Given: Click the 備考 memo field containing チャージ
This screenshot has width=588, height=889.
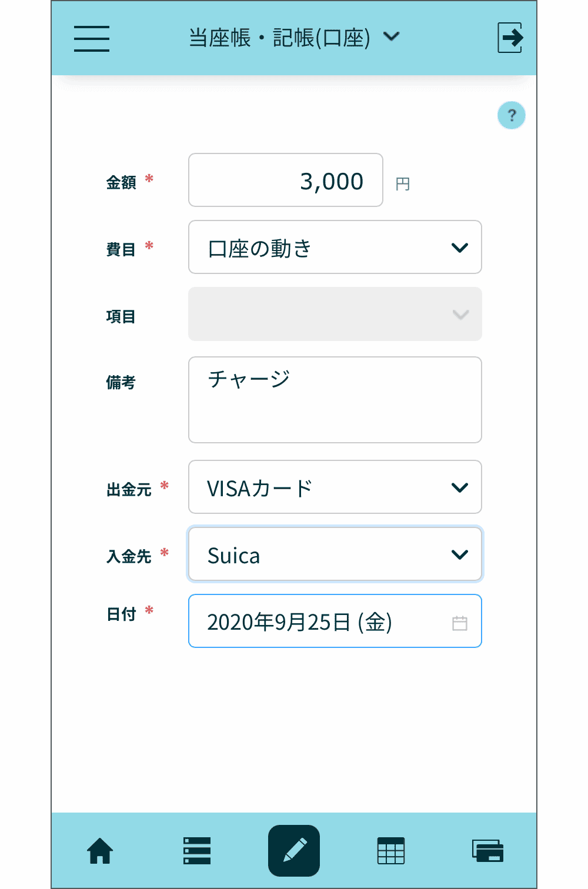Looking at the screenshot, I should coord(335,400).
